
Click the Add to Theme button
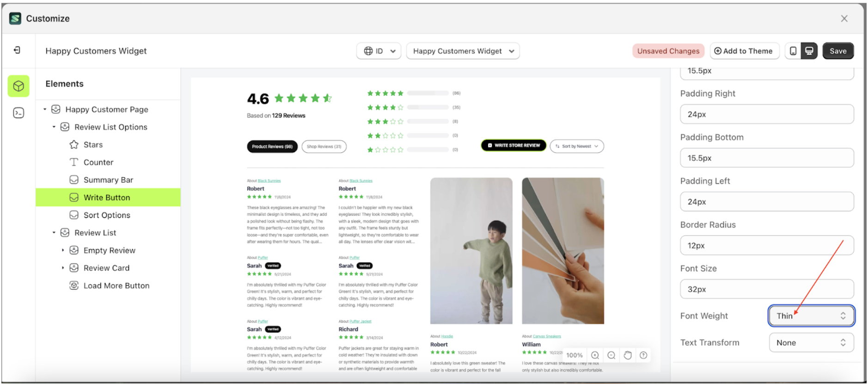(x=743, y=51)
